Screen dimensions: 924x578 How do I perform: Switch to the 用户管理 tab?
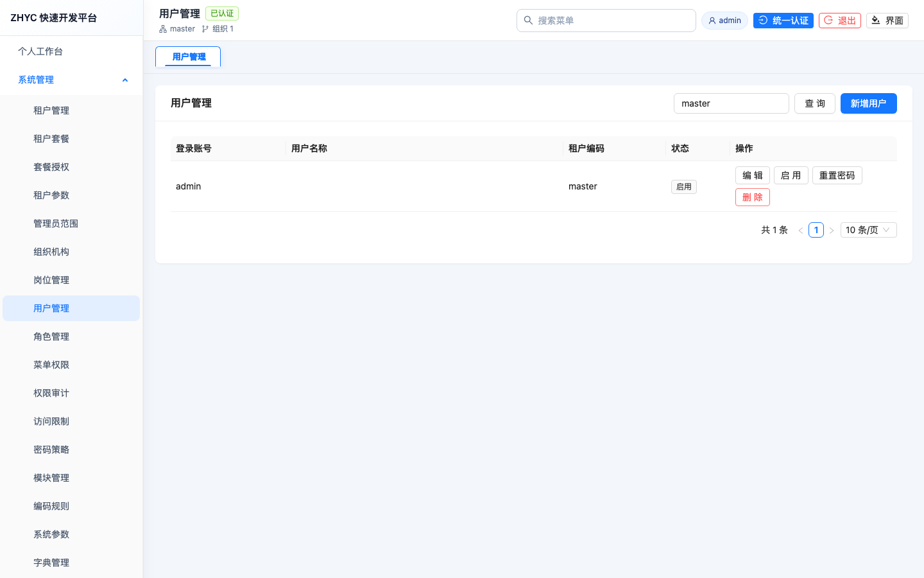188,57
